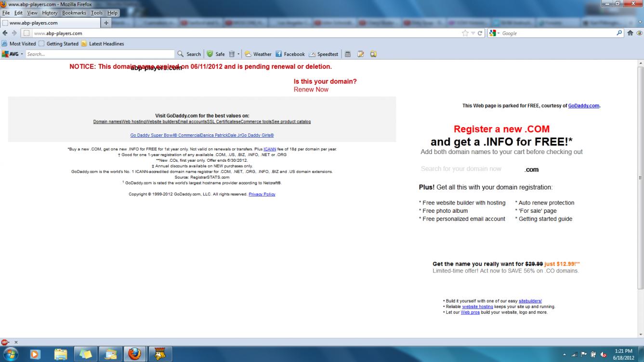Open the AVG logo dropdown menu
The image size is (644, 362).
click(13, 54)
